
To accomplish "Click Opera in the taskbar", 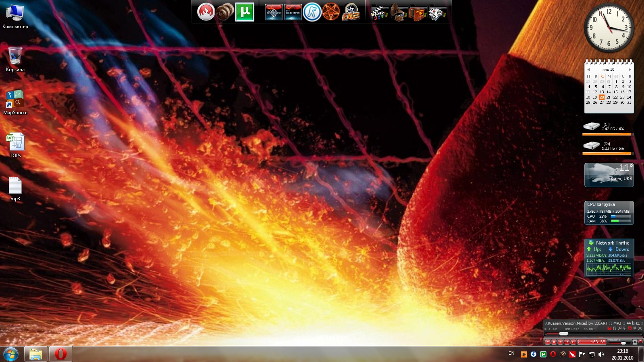I will [61, 354].
